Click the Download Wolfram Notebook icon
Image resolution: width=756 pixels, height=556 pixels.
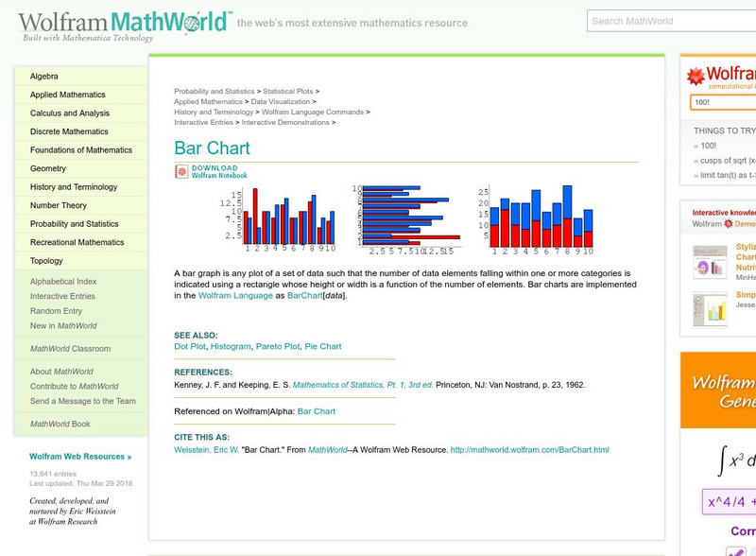[181, 171]
